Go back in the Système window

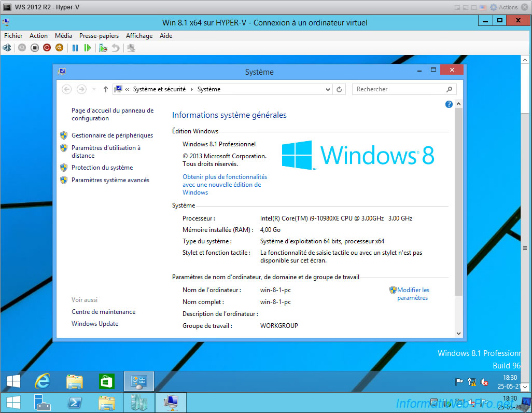(67, 89)
